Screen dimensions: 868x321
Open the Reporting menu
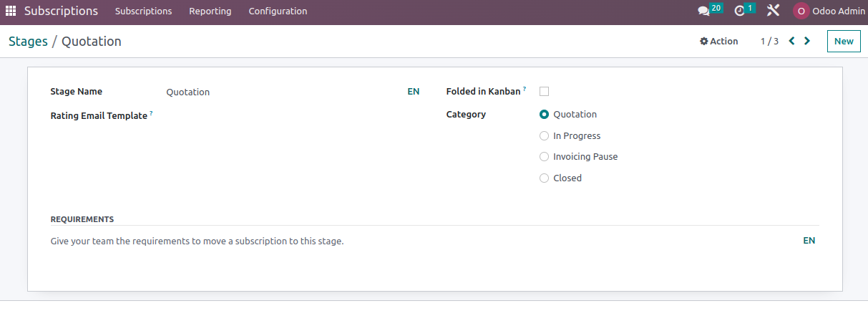pyautogui.click(x=210, y=11)
